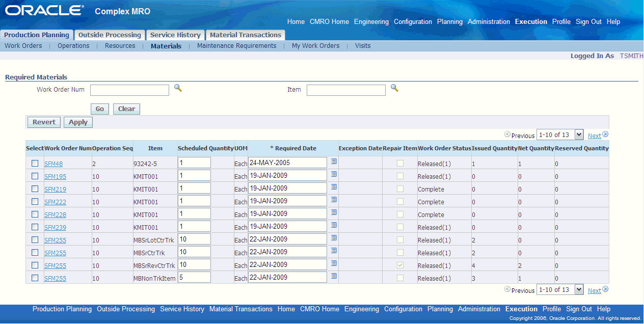
Task: Open bottom 1-10 of 13 pagination dropdown
Action: [560, 289]
